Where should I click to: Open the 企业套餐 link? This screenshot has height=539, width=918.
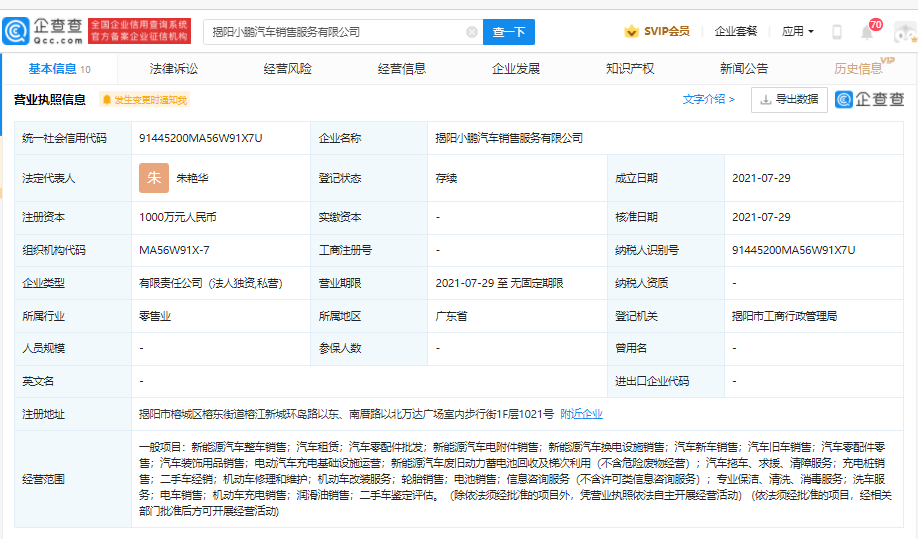736,32
